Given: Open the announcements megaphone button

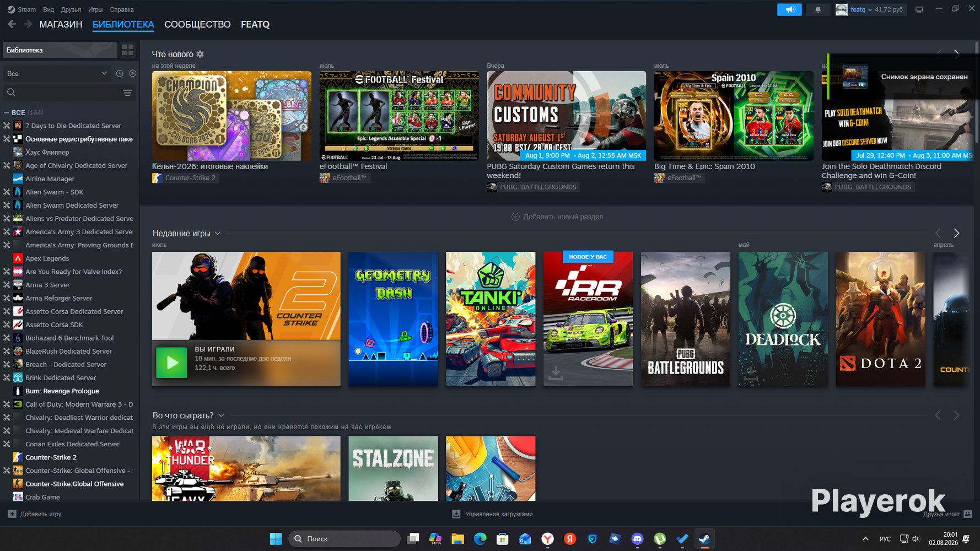Looking at the screenshot, I should point(789,9).
